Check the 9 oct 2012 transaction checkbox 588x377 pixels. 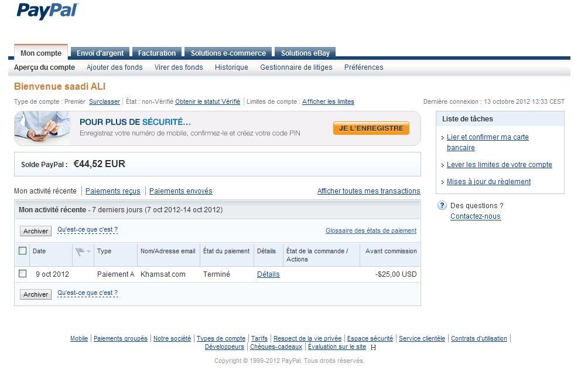click(x=22, y=274)
